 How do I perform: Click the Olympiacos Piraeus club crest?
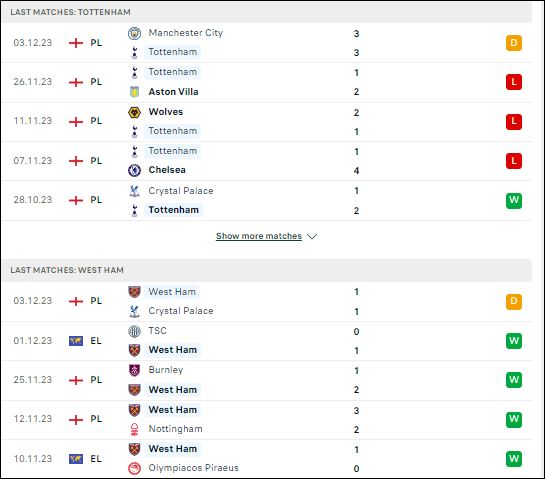click(x=134, y=468)
